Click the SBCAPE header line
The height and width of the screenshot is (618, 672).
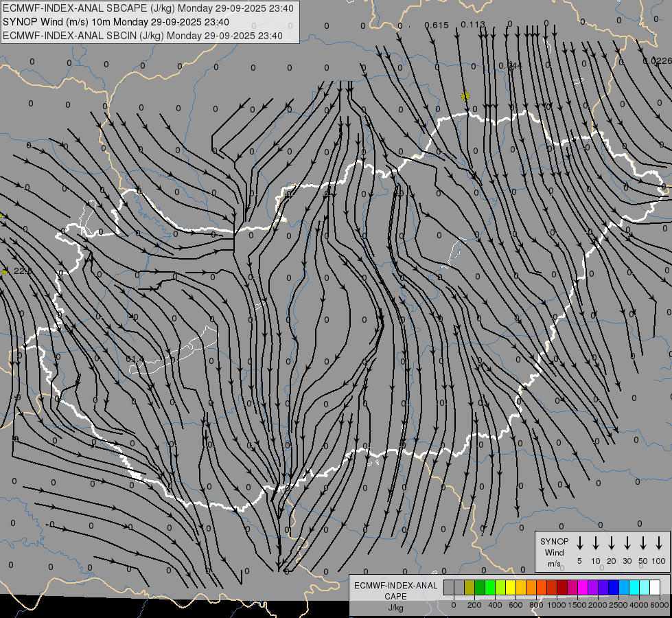click(x=148, y=8)
